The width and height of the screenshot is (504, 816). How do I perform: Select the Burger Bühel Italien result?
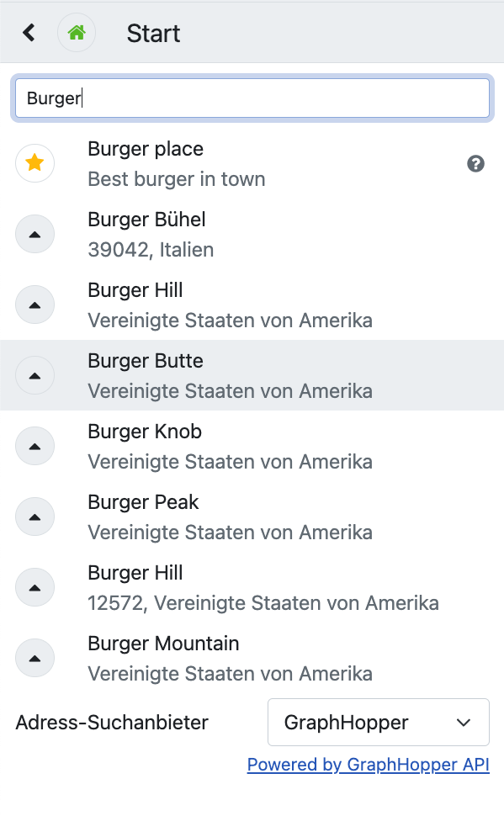(252, 234)
